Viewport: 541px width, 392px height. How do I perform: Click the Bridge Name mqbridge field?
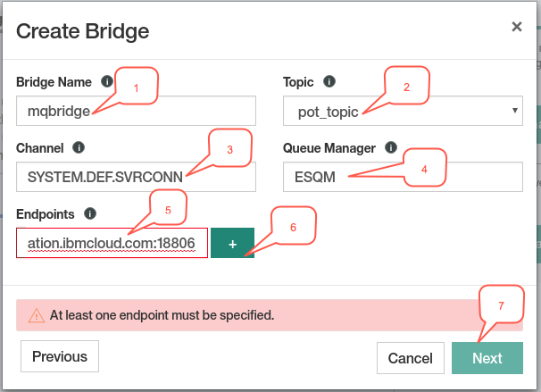[x=136, y=111]
